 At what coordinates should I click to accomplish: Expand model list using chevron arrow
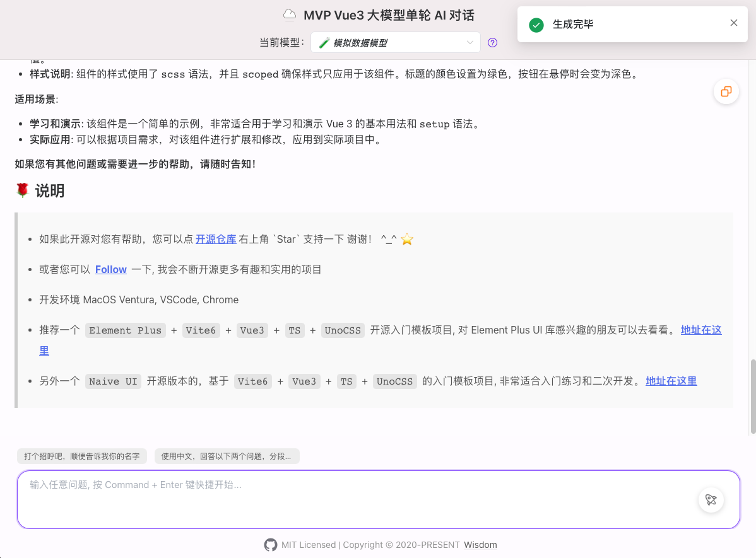click(x=470, y=43)
